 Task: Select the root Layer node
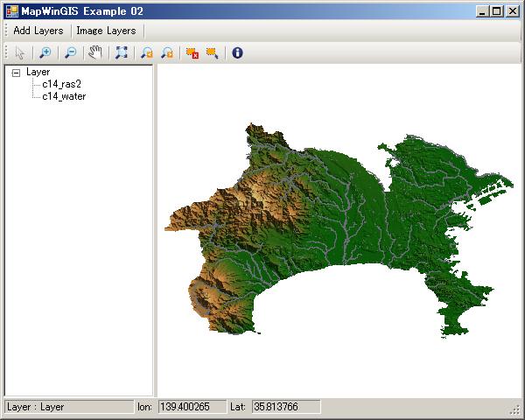tap(38, 72)
